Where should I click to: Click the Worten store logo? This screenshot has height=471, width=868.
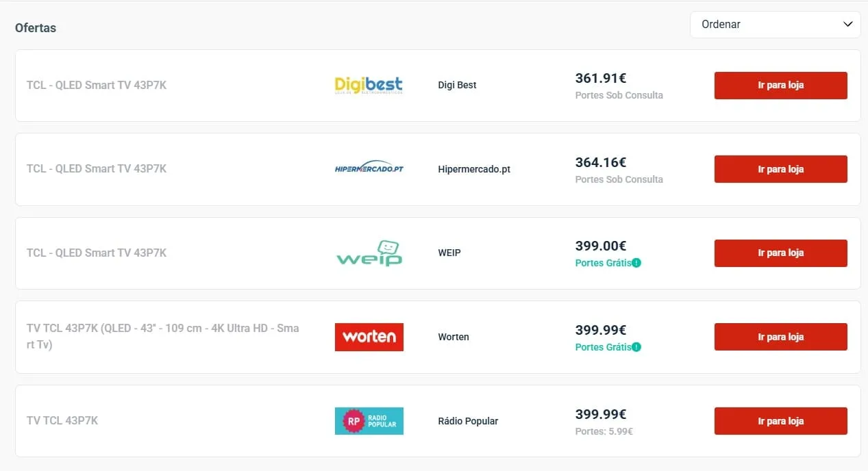click(x=369, y=336)
